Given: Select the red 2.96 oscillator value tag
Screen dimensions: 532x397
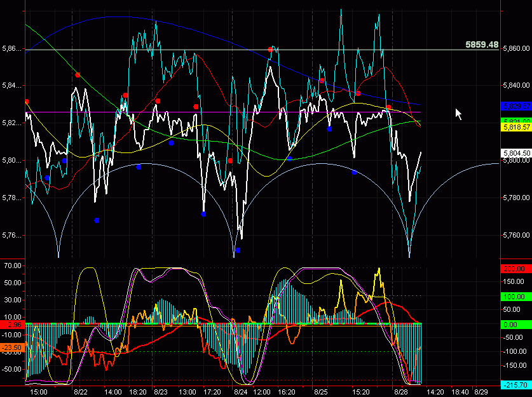Looking at the screenshot, I should [13, 325].
